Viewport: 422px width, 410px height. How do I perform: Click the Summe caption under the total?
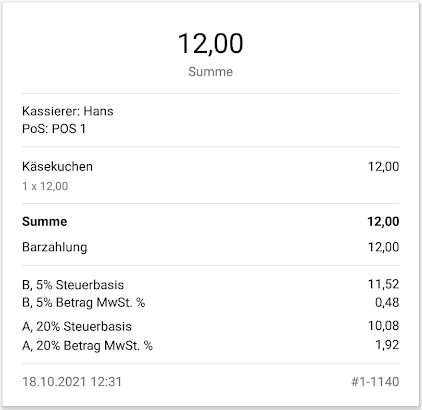[210, 72]
